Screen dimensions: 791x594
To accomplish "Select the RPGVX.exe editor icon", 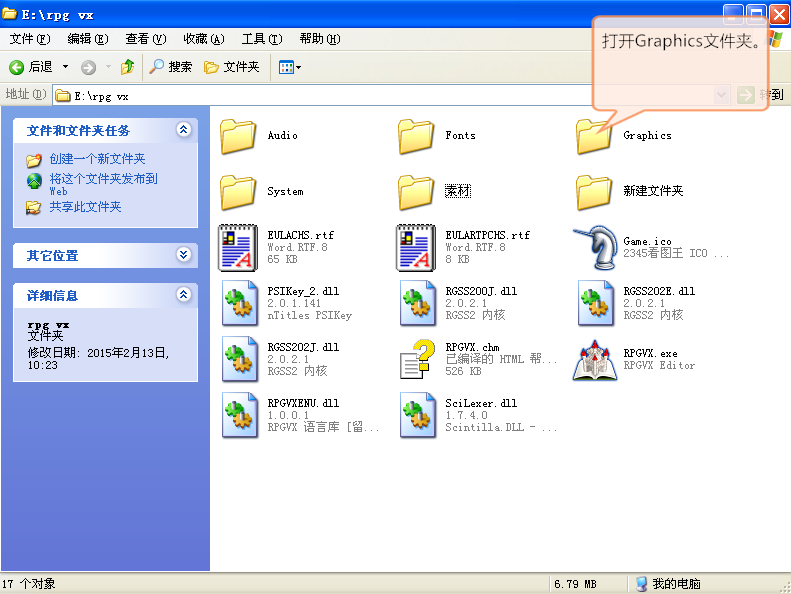I will (x=595, y=359).
